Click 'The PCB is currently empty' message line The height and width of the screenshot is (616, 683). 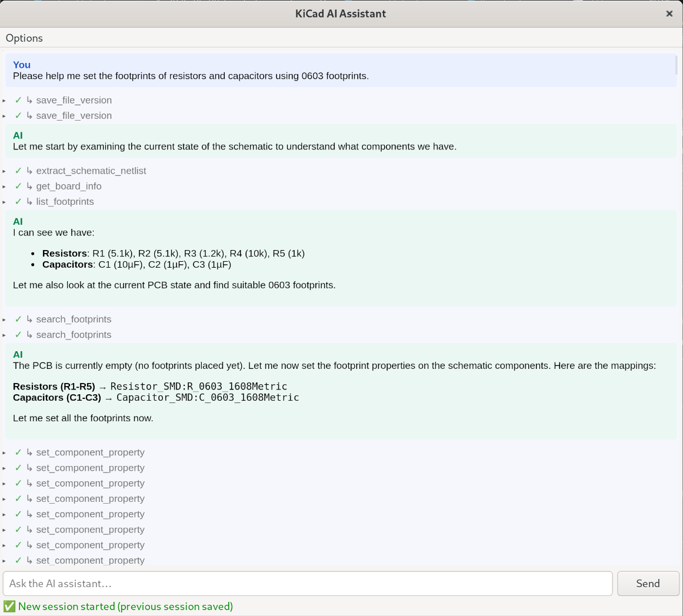click(x=335, y=365)
